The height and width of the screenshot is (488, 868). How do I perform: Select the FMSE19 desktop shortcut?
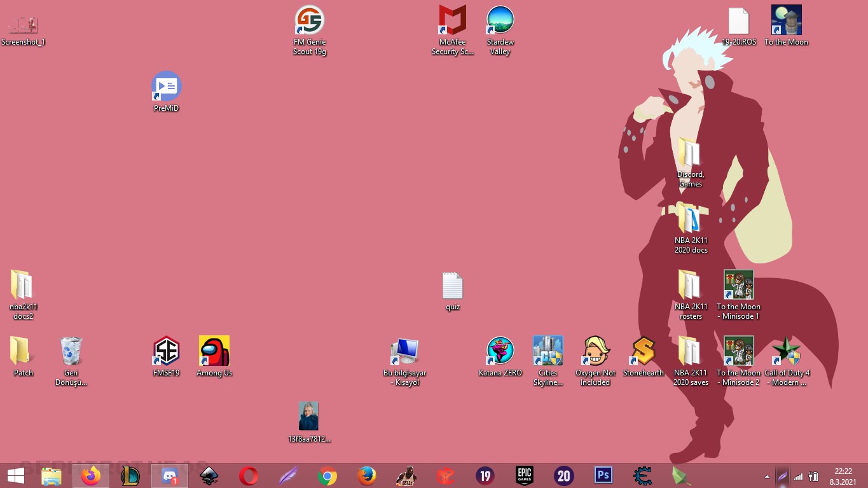(167, 357)
